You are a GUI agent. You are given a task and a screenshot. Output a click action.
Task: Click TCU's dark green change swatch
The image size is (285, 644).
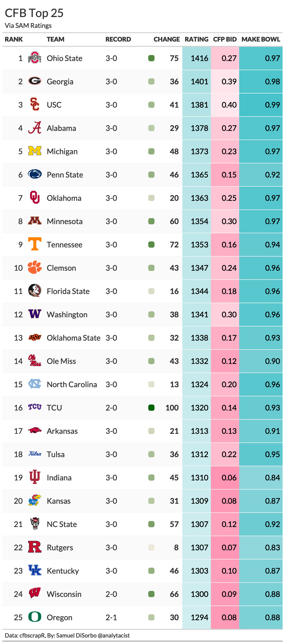pyautogui.click(x=151, y=407)
